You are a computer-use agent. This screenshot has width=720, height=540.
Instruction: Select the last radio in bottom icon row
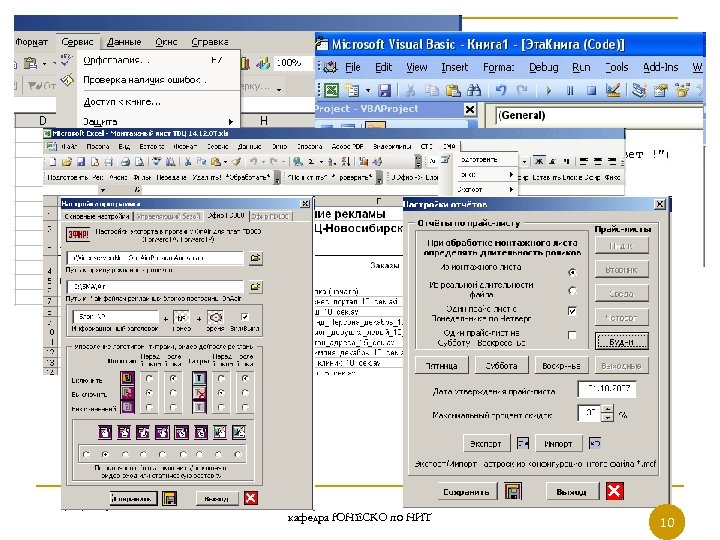click(237, 454)
